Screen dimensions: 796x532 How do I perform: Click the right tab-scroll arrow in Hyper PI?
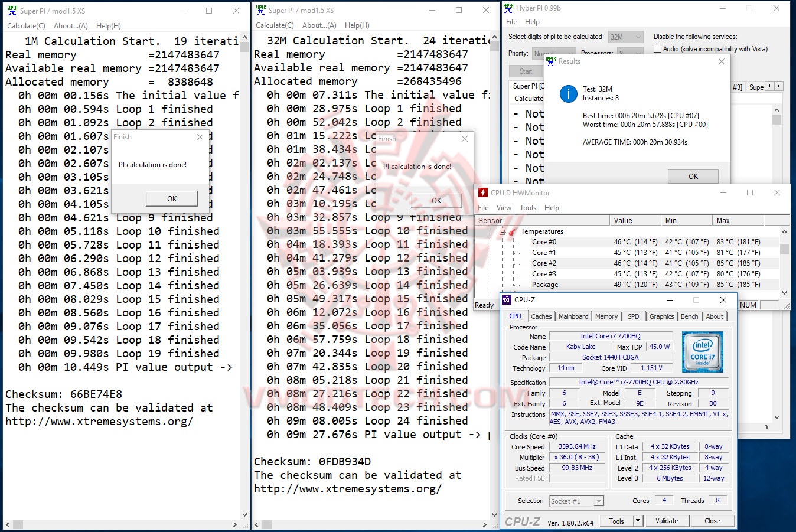[779, 86]
